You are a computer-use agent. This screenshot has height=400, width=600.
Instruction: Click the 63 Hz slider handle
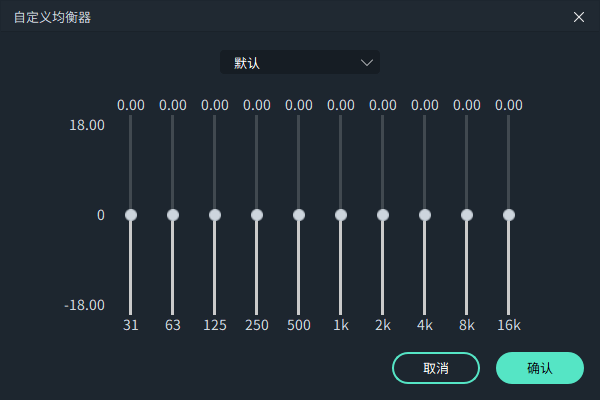173,215
